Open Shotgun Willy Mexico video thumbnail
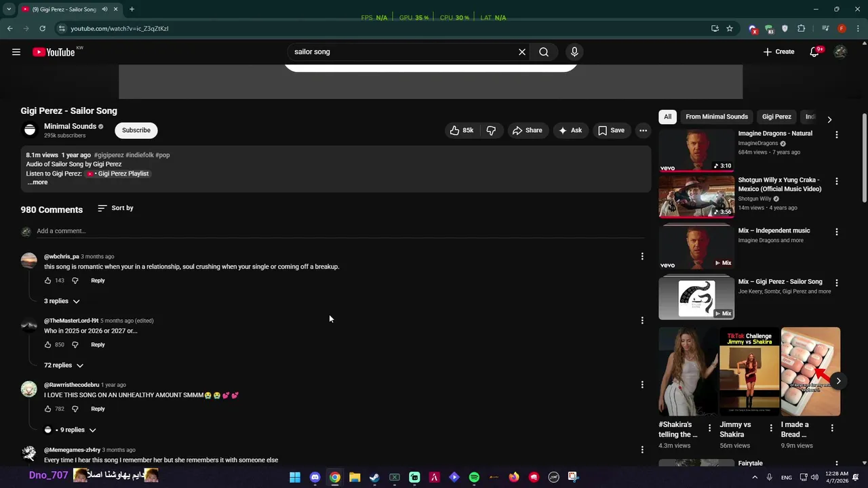 [x=696, y=197]
